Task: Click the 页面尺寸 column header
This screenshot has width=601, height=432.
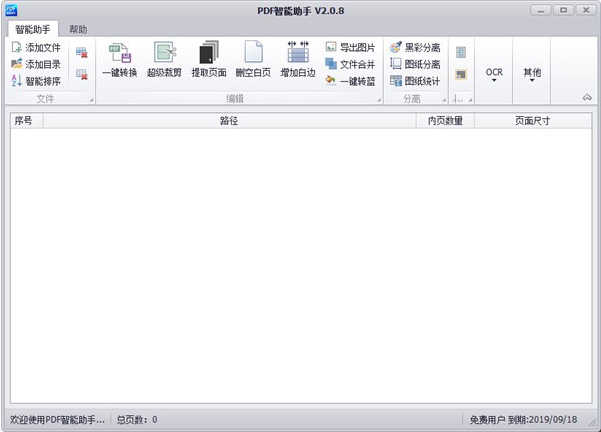Action: coord(533,121)
